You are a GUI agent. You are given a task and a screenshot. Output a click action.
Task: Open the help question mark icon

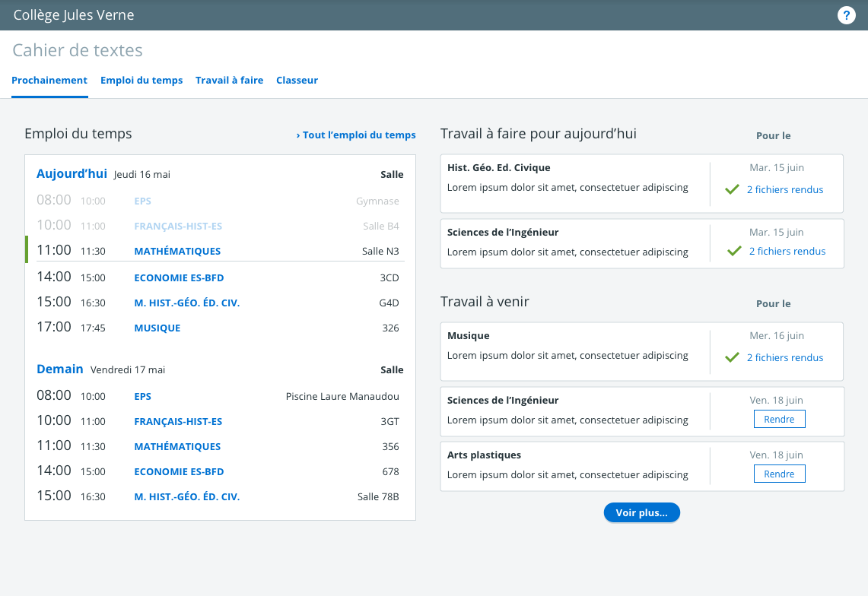847,15
